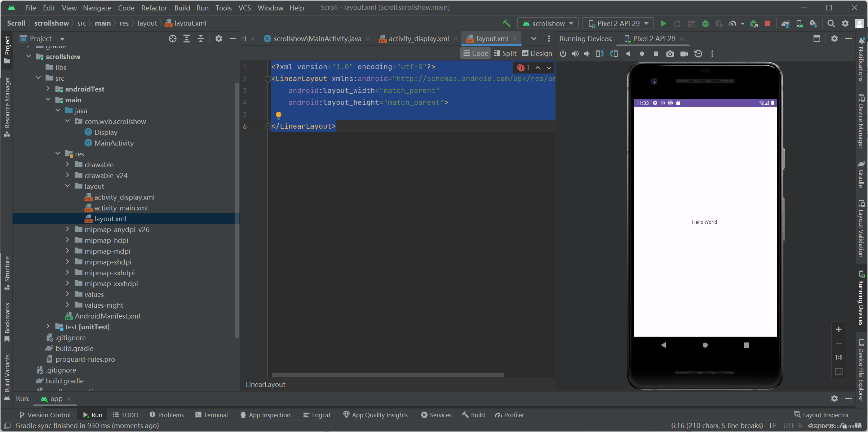868x432 pixels.
Task: Toggle the Resource Manager side panel
Action: point(7,107)
